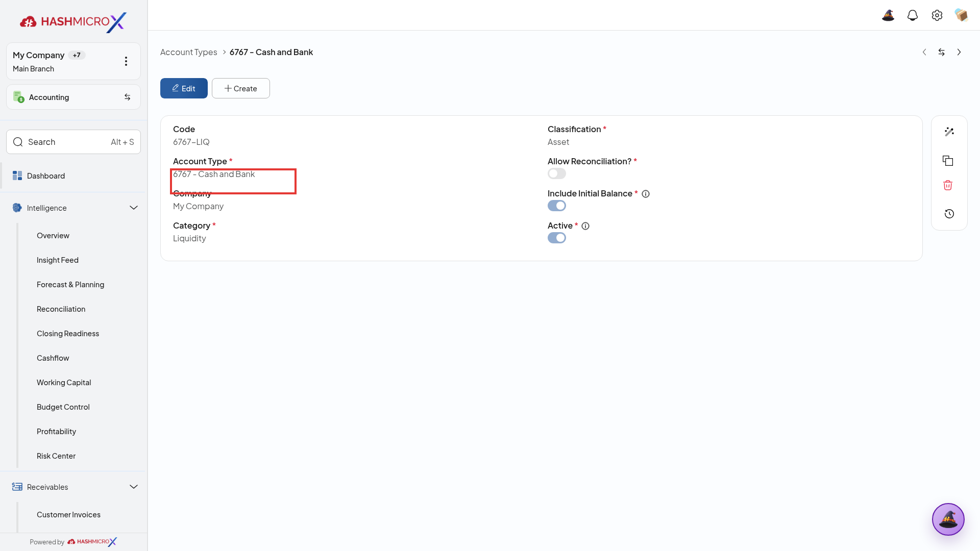Open Working Capital menu item
This screenshot has width=980, height=551.
(64, 382)
